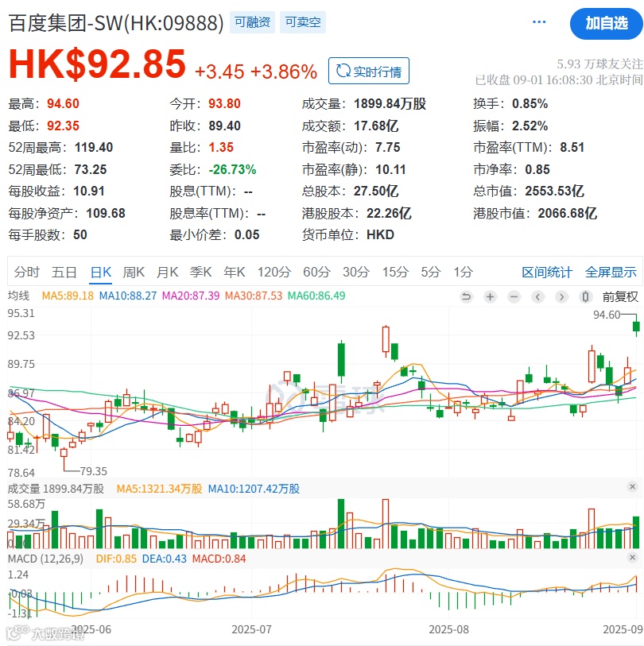
Task: Click the 可融资 tag
Action: pyautogui.click(x=252, y=22)
